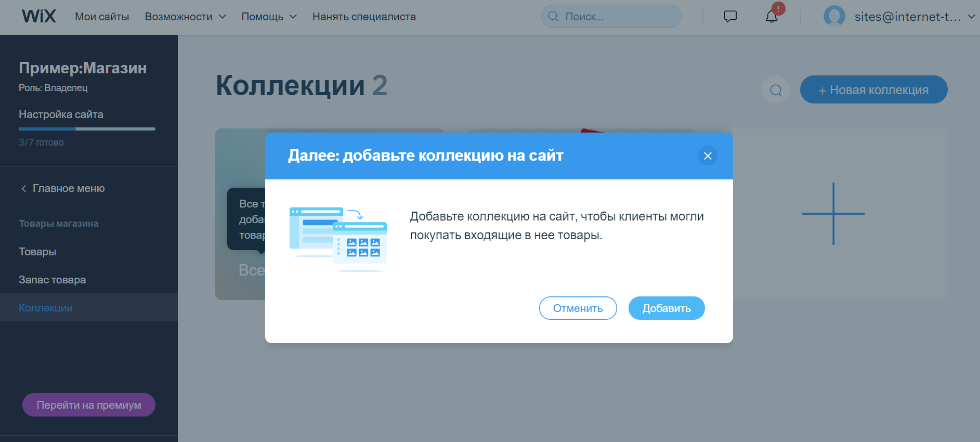Select Коллекции in the sidebar

click(46, 308)
